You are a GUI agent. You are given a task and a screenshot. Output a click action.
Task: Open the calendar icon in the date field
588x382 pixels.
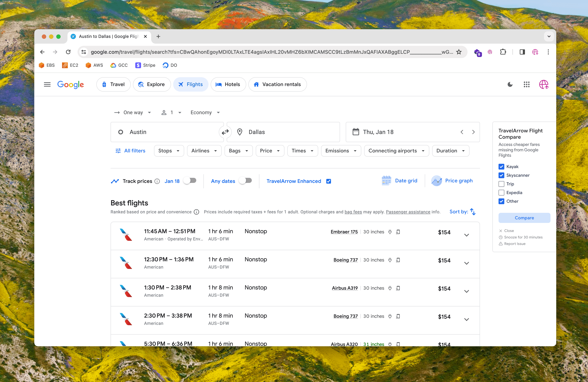click(356, 132)
